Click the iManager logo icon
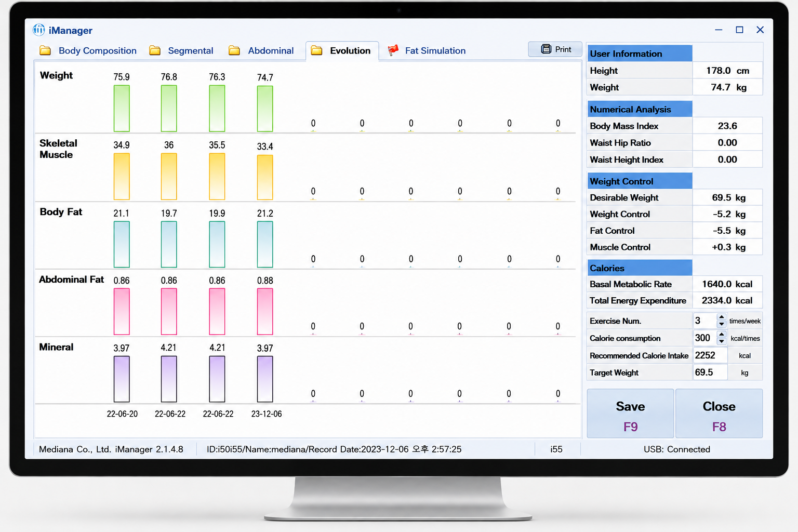This screenshot has width=798, height=532. click(39, 30)
